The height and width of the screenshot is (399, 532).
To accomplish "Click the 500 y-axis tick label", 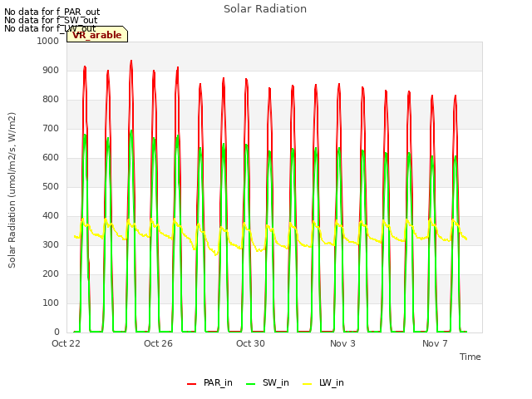I will (51, 186).
